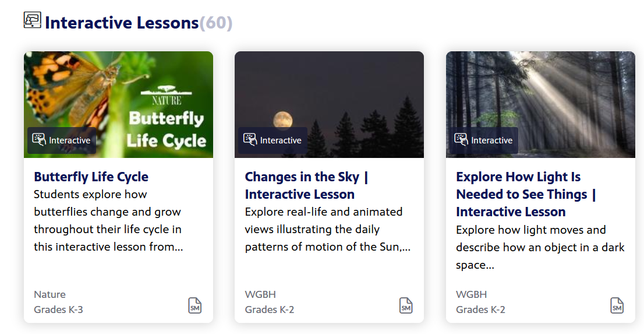
Task: Open Changes in the Sky Interactive Lesson link
Action: (x=306, y=185)
